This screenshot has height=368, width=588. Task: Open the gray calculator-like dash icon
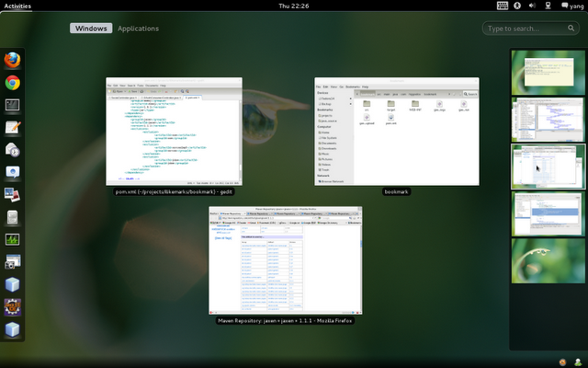pyautogui.click(x=12, y=217)
